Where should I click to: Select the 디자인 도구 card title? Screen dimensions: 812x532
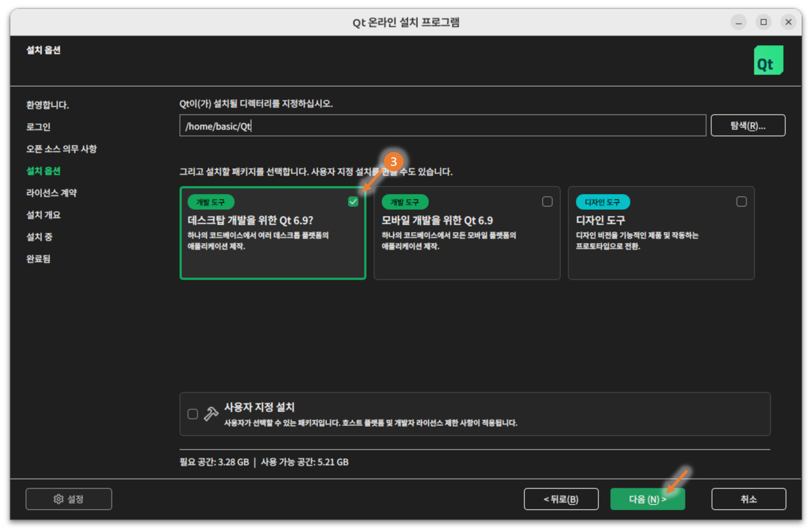(x=601, y=220)
